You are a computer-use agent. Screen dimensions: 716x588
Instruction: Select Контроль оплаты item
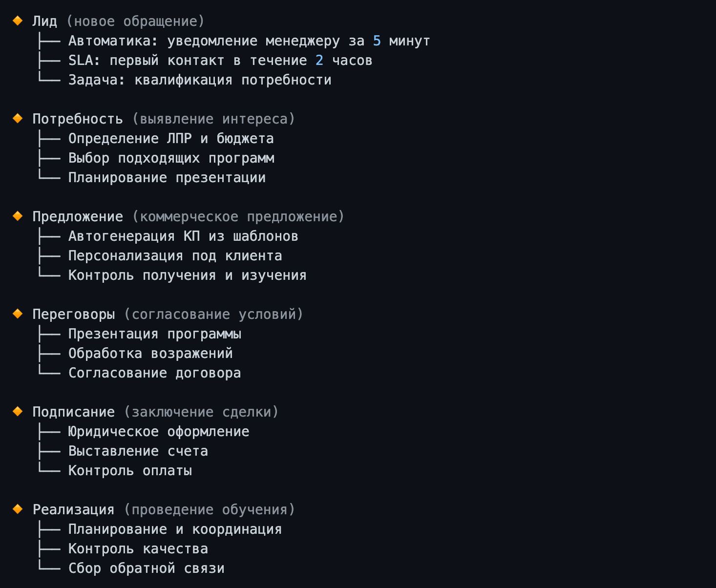click(x=130, y=471)
